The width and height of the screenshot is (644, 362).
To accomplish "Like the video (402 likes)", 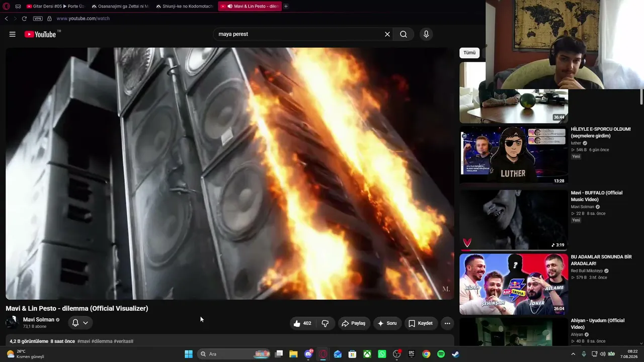I will pos(302,323).
